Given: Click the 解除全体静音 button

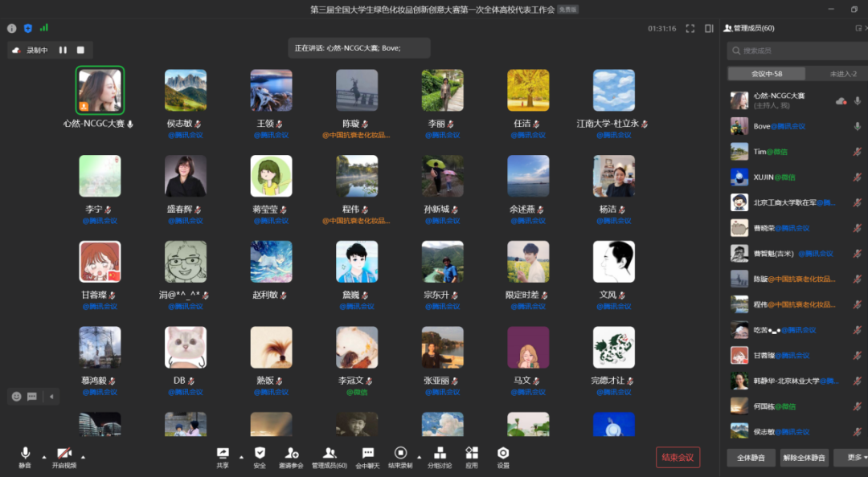Looking at the screenshot, I should click(805, 458).
